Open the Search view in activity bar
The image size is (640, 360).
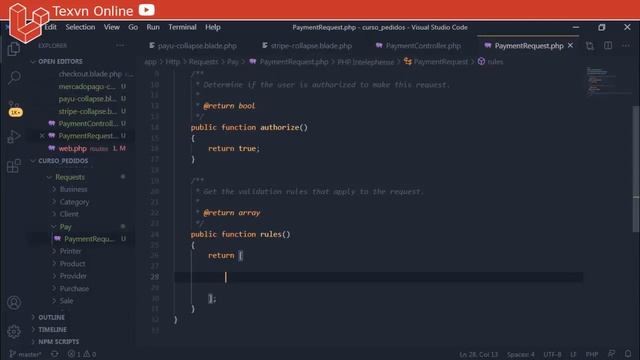click(x=15, y=77)
